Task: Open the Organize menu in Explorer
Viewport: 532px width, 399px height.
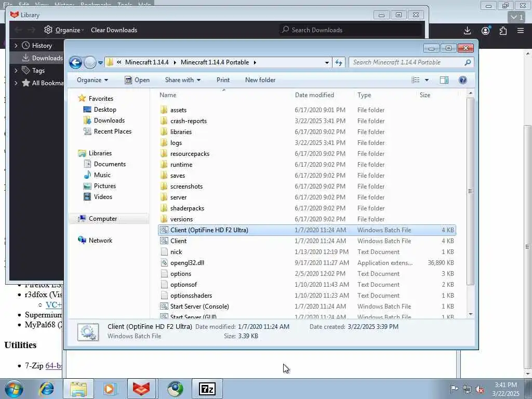Action: 92,80
